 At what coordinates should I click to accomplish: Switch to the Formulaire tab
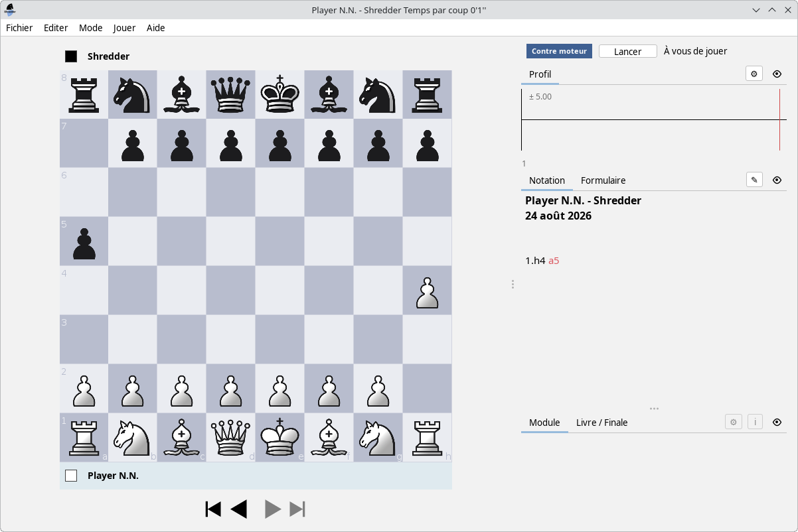click(603, 180)
